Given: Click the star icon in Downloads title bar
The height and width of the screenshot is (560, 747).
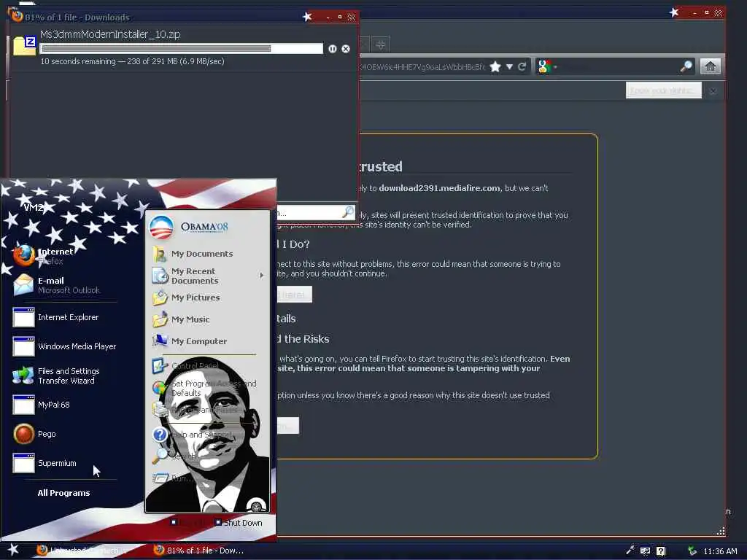Looking at the screenshot, I should [x=307, y=17].
